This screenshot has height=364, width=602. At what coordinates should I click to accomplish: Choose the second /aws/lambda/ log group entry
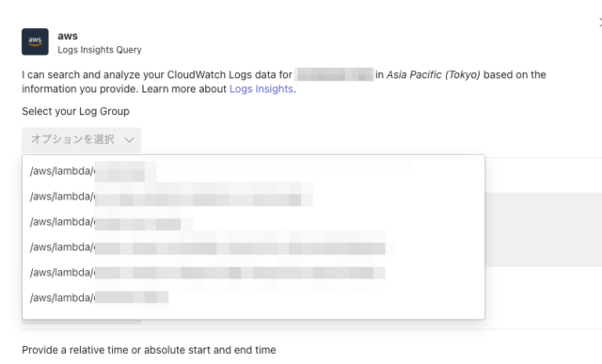[253, 197]
